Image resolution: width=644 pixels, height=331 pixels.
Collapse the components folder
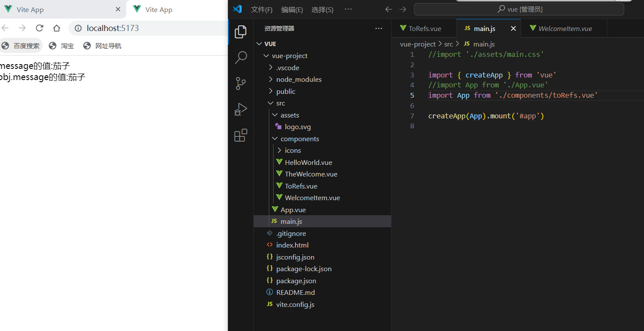coord(275,139)
